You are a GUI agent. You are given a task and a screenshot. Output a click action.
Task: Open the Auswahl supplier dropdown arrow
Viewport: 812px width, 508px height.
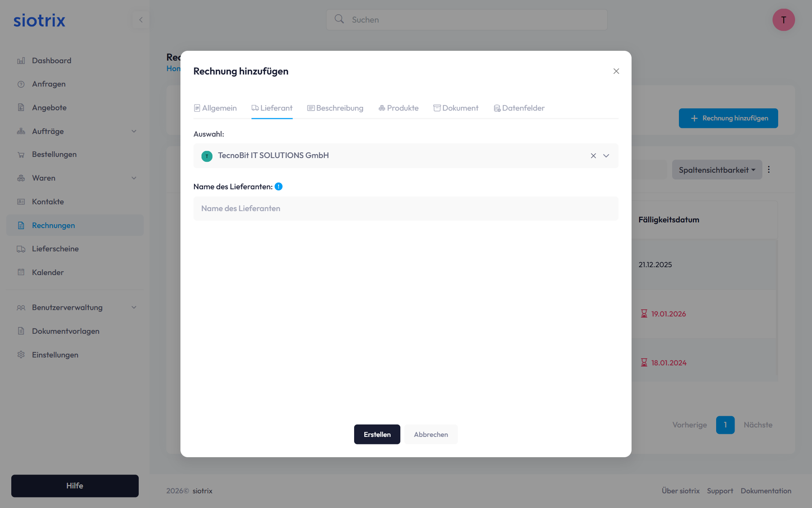[606, 156]
